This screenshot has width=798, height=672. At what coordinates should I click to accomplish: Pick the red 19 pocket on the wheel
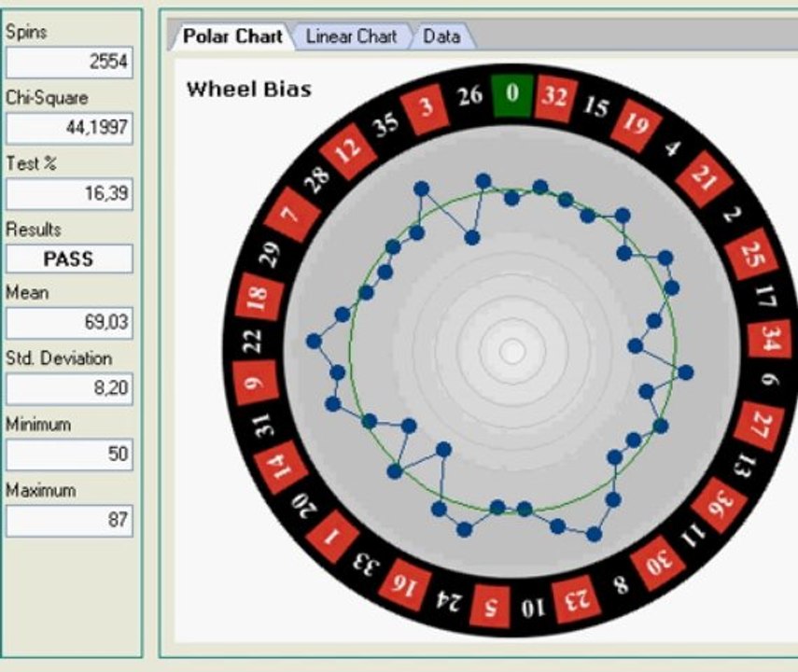coord(637,125)
